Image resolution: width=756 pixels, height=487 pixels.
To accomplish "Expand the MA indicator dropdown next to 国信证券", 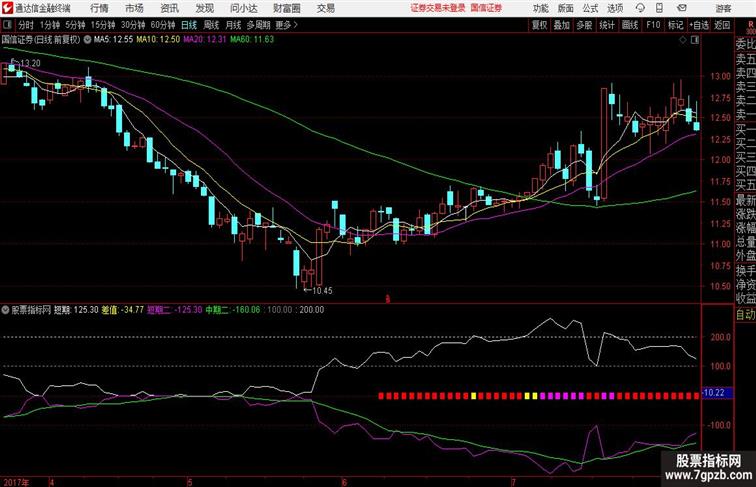I will click(87, 40).
